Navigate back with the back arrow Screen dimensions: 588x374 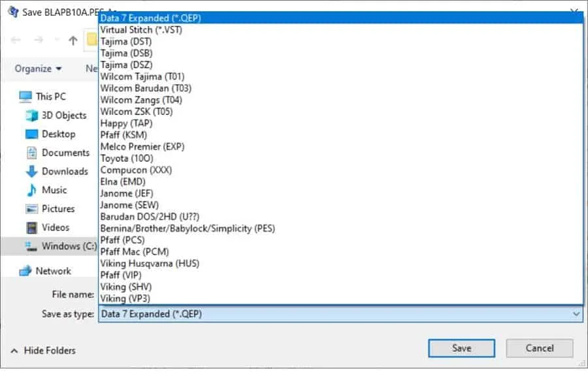16,40
